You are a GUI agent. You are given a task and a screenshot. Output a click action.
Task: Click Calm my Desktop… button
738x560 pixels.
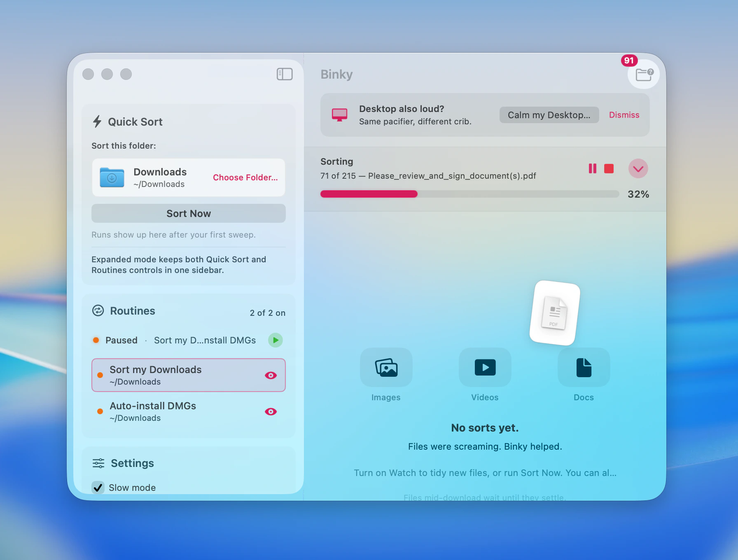tap(549, 115)
